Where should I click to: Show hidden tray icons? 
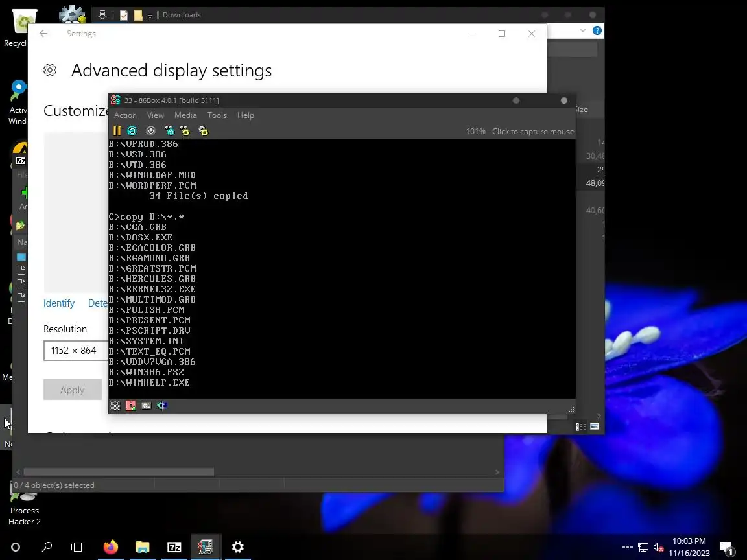(x=628, y=547)
